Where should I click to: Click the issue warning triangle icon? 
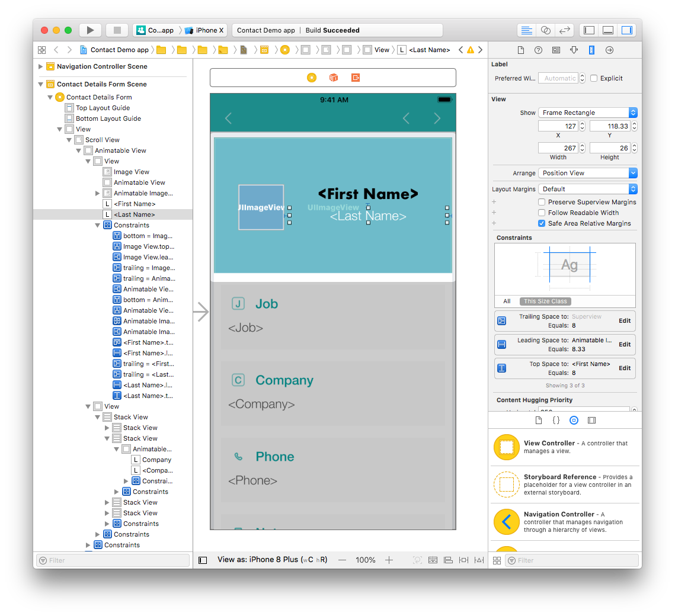(471, 50)
